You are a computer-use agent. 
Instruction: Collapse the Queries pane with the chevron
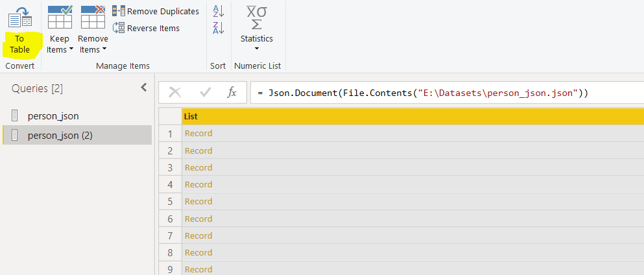point(143,88)
